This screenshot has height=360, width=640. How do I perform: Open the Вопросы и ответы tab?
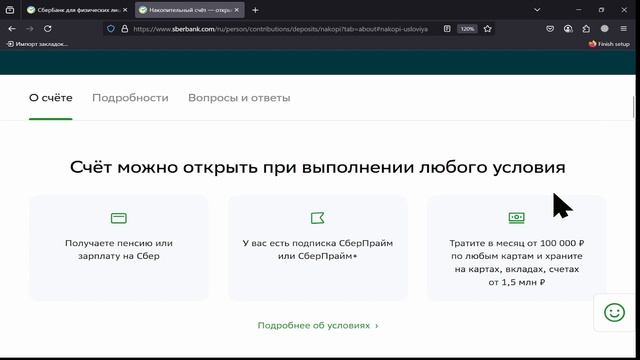[x=239, y=98]
